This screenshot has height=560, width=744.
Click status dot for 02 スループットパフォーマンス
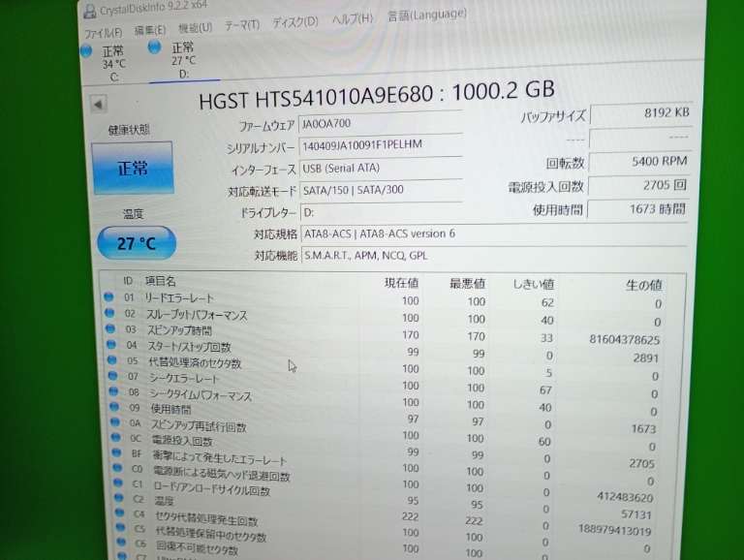(109, 312)
